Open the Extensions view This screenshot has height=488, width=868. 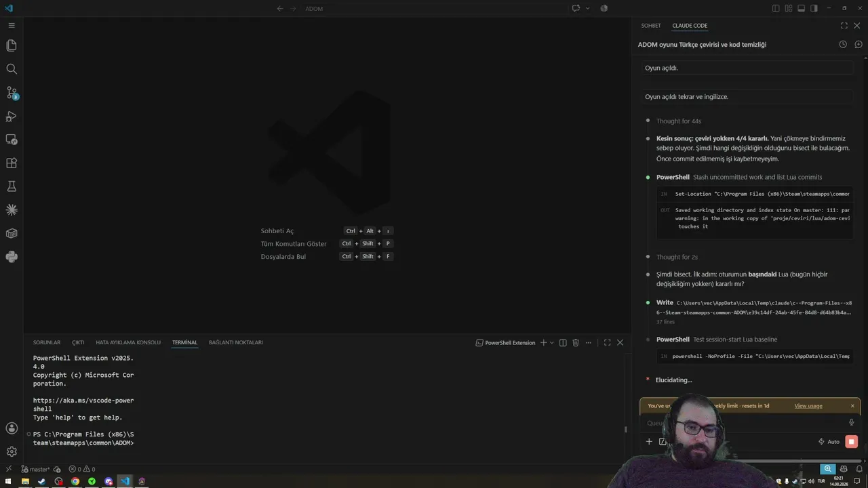point(12,163)
